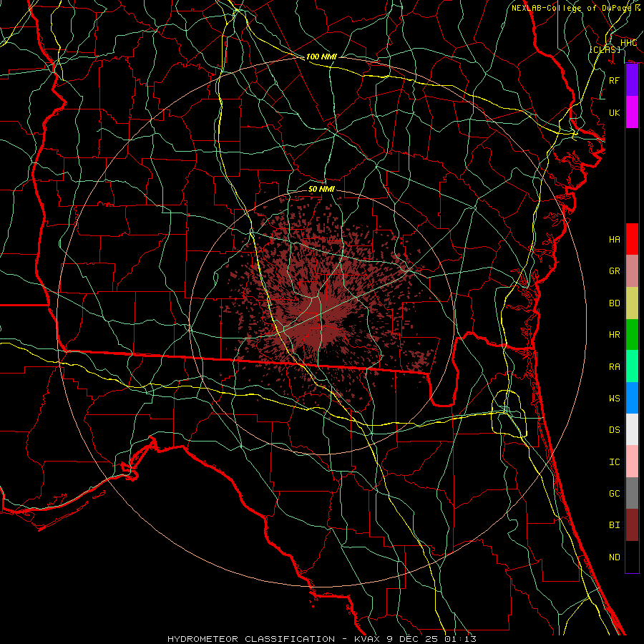Click the 'HA' legend label

click(615, 240)
